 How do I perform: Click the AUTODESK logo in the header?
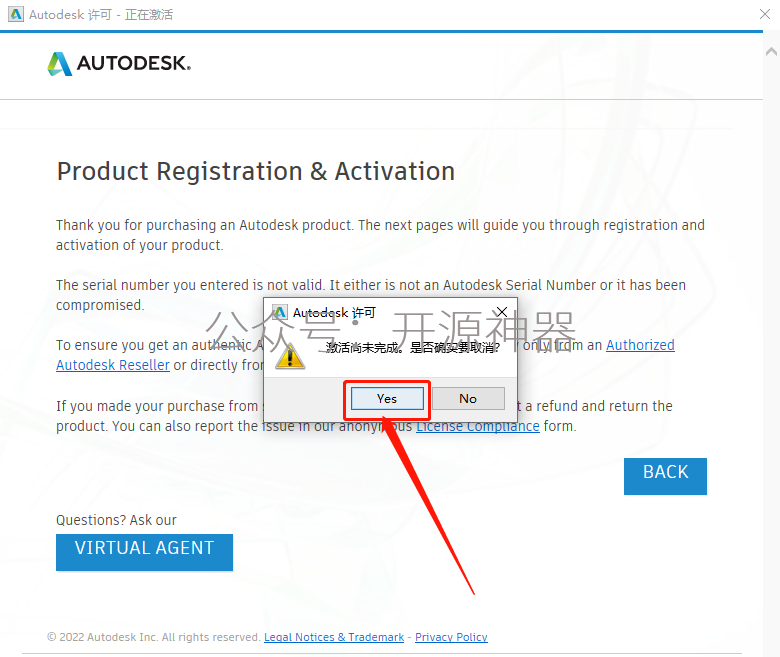click(x=119, y=64)
